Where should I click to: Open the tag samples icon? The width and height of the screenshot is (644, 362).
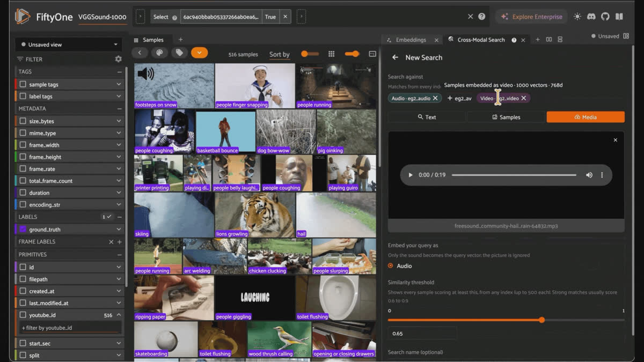click(179, 53)
